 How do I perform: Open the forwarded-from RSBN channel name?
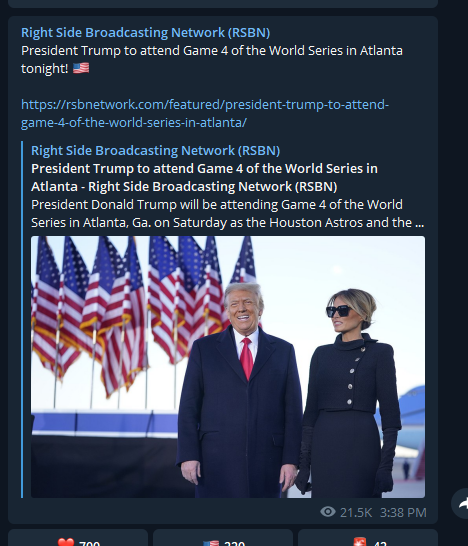pos(146,32)
